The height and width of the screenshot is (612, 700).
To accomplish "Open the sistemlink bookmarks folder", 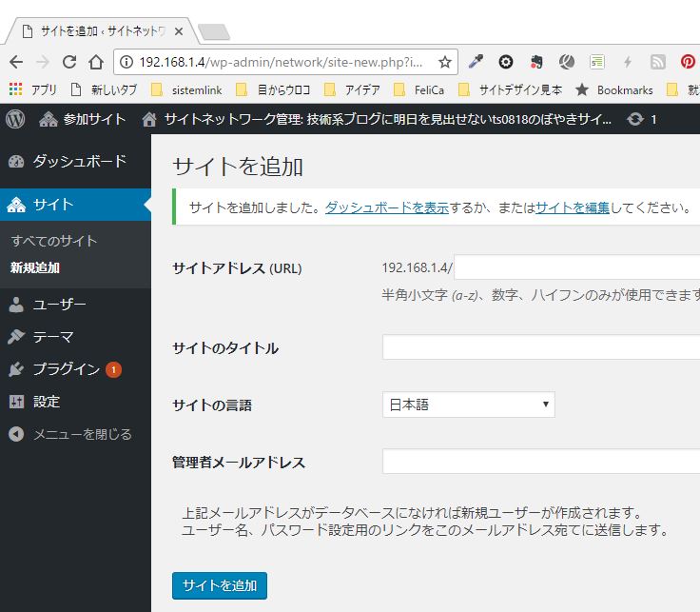I will tap(186, 89).
